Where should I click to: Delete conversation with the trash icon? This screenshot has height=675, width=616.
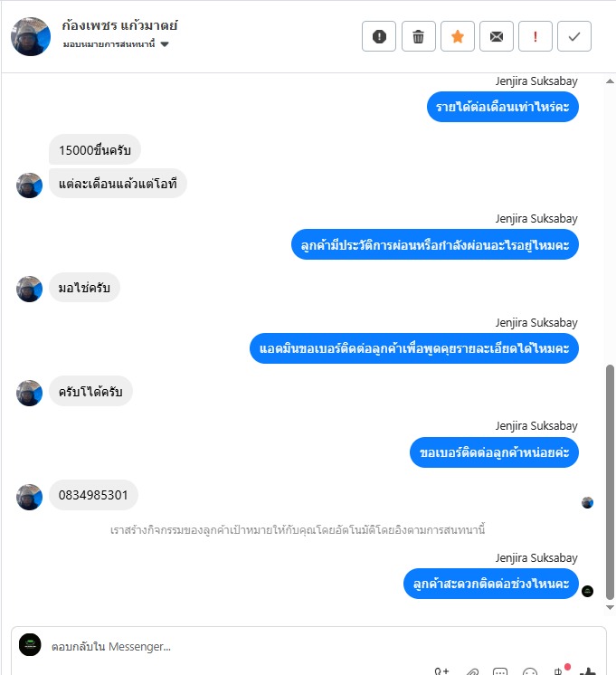(418, 36)
